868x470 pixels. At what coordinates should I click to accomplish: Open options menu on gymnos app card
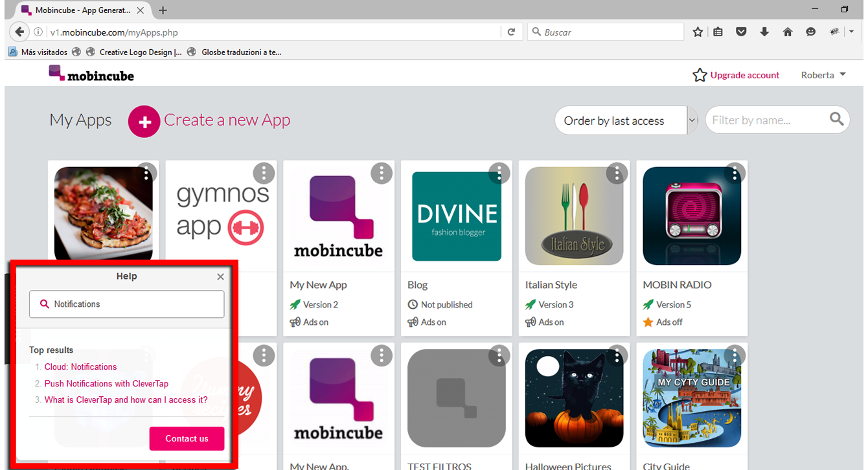point(264,173)
